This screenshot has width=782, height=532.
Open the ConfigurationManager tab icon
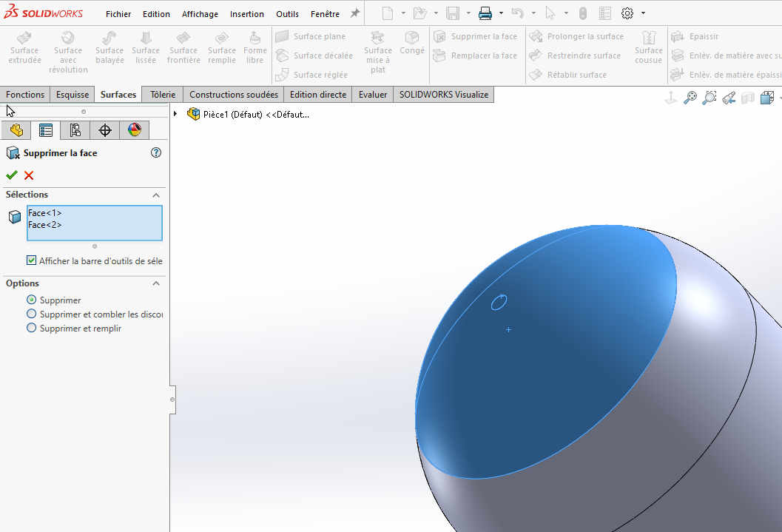pos(75,130)
